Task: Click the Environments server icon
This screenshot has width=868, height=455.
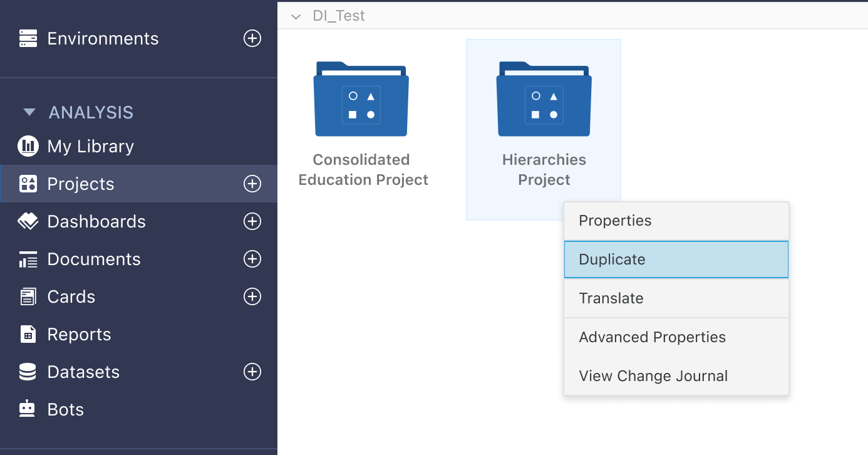Action: point(28,39)
